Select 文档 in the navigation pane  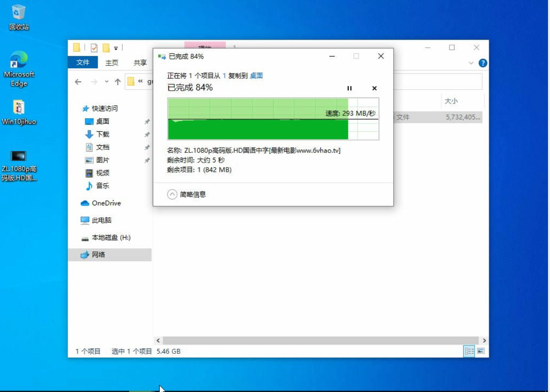pyautogui.click(x=102, y=147)
